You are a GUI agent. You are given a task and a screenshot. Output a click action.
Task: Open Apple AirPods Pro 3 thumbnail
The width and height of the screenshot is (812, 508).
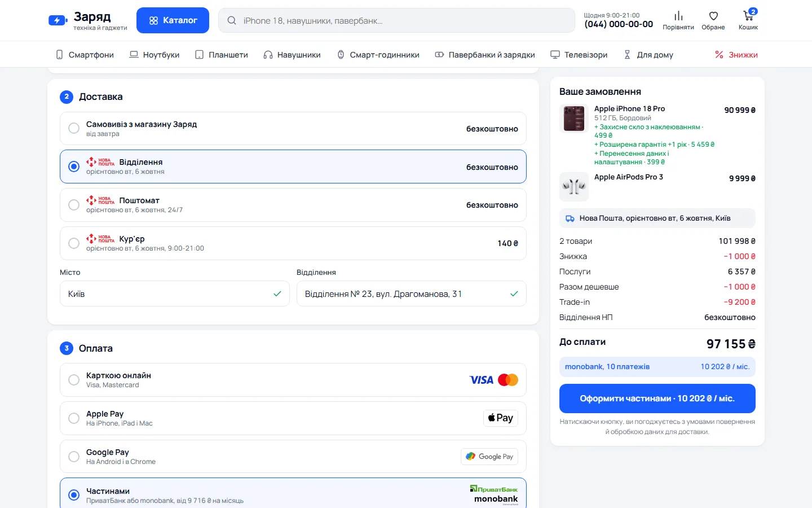coord(574,187)
